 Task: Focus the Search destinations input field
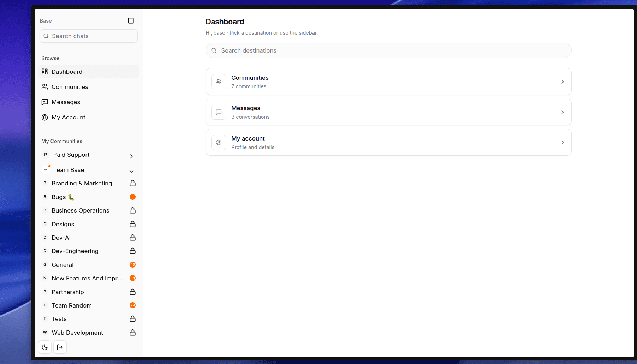point(388,50)
